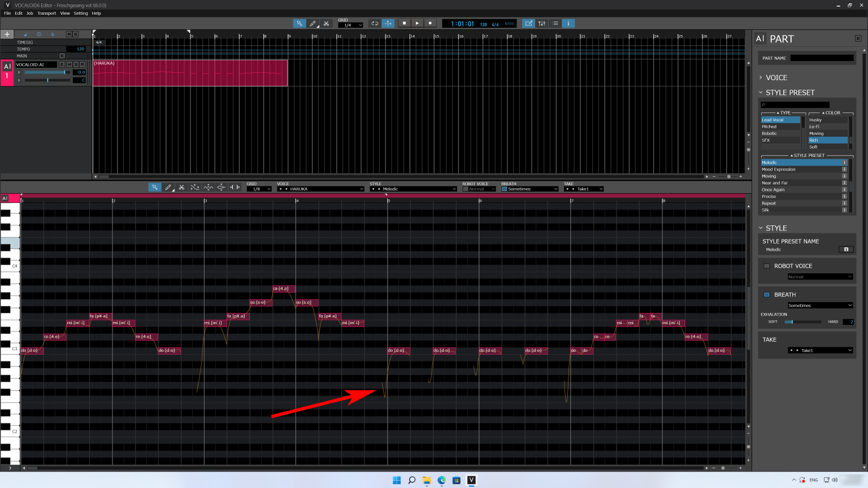Enable the Robot Voice checkbox in Style panel
Screen dimensions: 868x488
coord(767,266)
